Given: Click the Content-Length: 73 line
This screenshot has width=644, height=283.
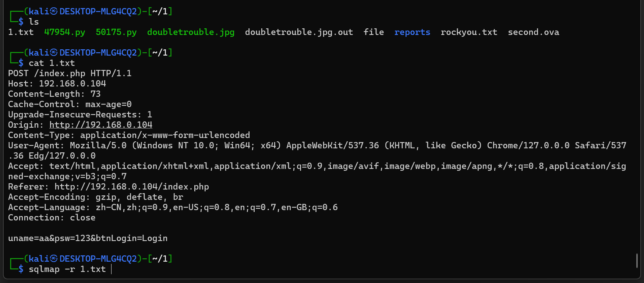Looking at the screenshot, I should coord(54,94).
